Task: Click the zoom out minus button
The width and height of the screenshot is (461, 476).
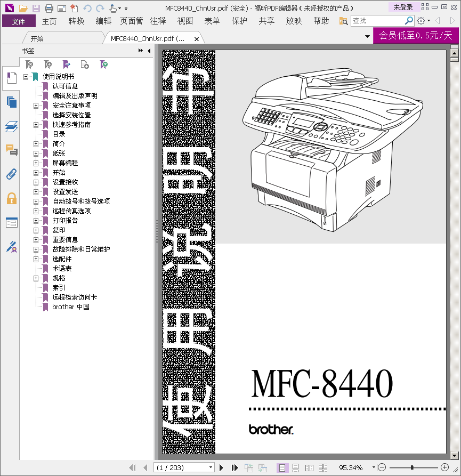Action: pos(382,467)
